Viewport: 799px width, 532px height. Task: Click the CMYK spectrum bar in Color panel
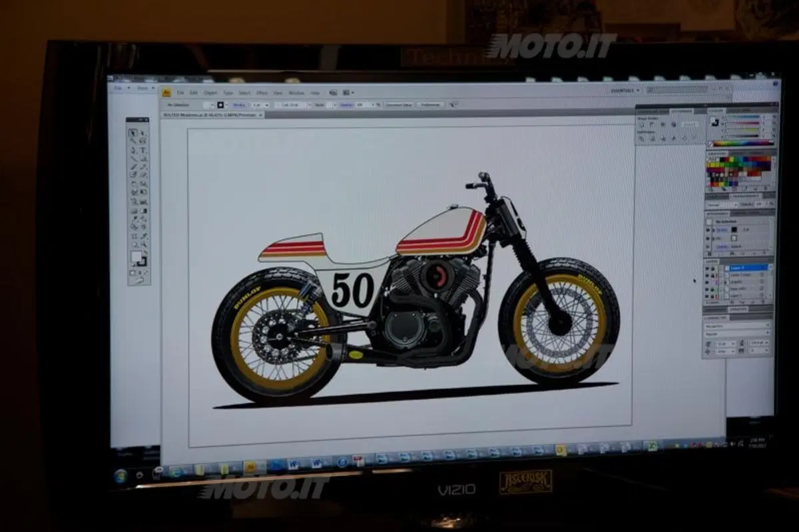click(742, 143)
